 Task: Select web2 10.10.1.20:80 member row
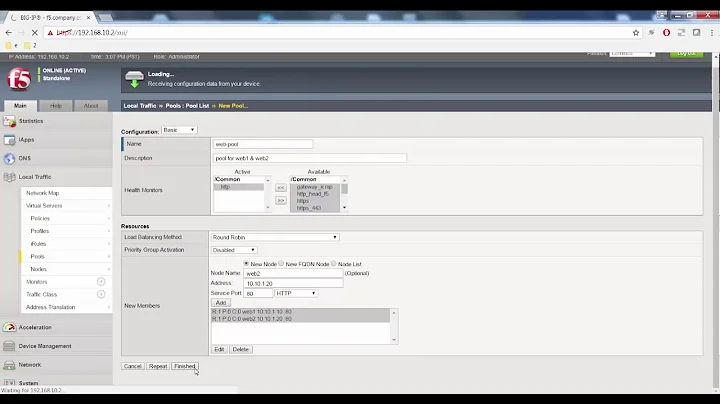(x=300, y=319)
